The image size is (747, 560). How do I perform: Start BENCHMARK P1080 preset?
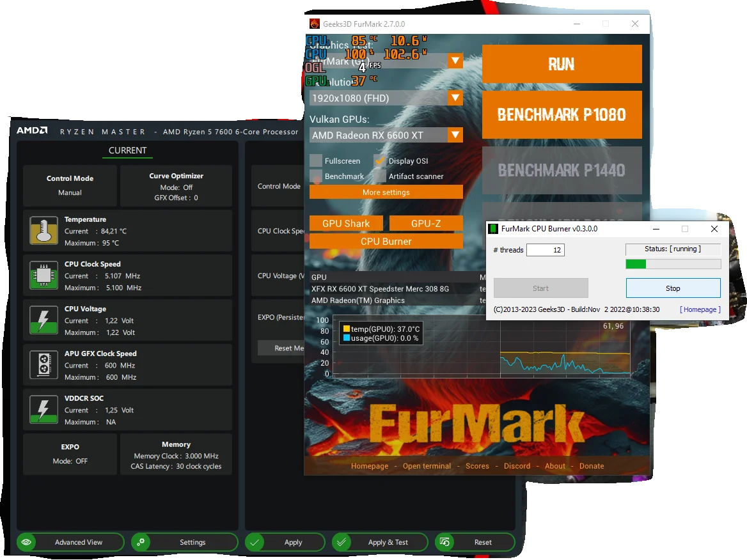(x=562, y=115)
